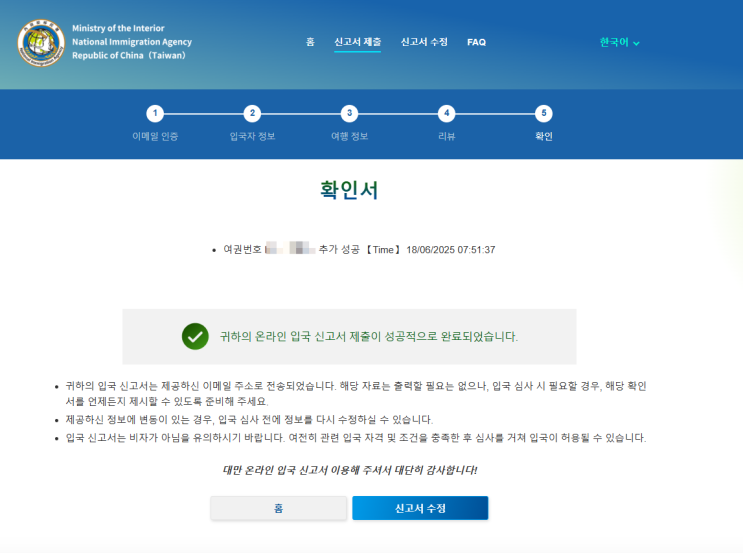The image size is (743, 553).
Task: Click the bullet about the form sent by email
Action: click(356, 394)
